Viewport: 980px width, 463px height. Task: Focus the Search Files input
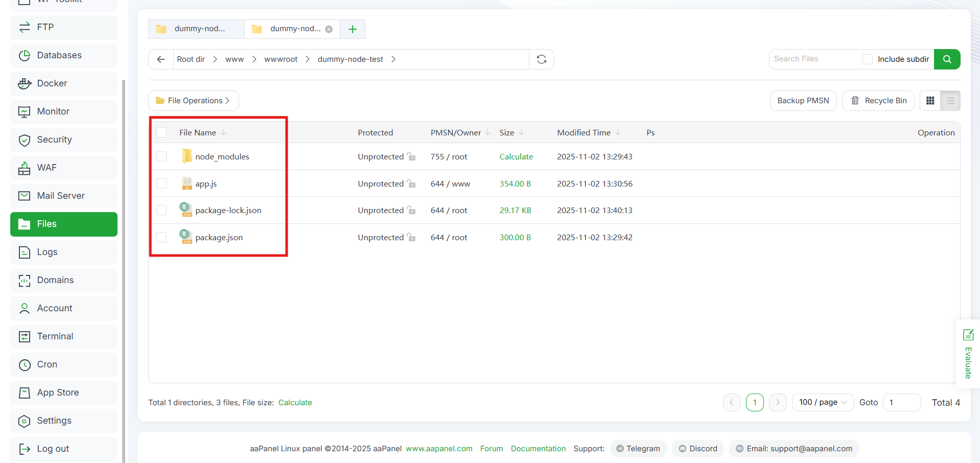815,59
